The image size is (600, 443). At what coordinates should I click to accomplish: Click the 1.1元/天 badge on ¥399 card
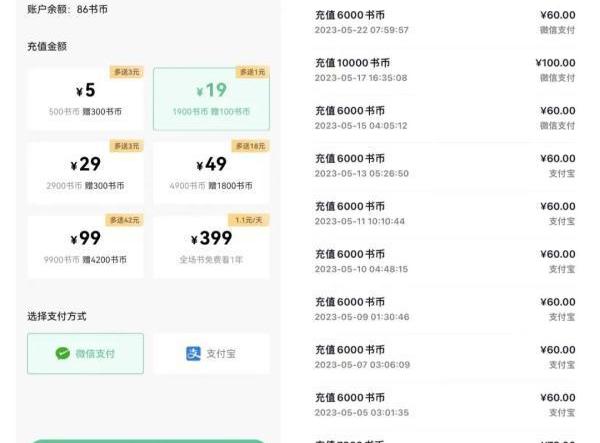pos(249,220)
